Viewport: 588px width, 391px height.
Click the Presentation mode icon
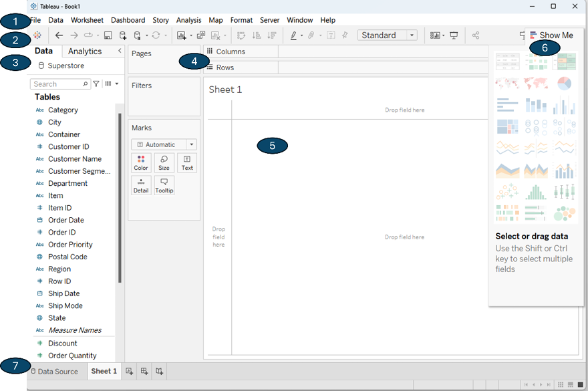[x=454, y=35]
